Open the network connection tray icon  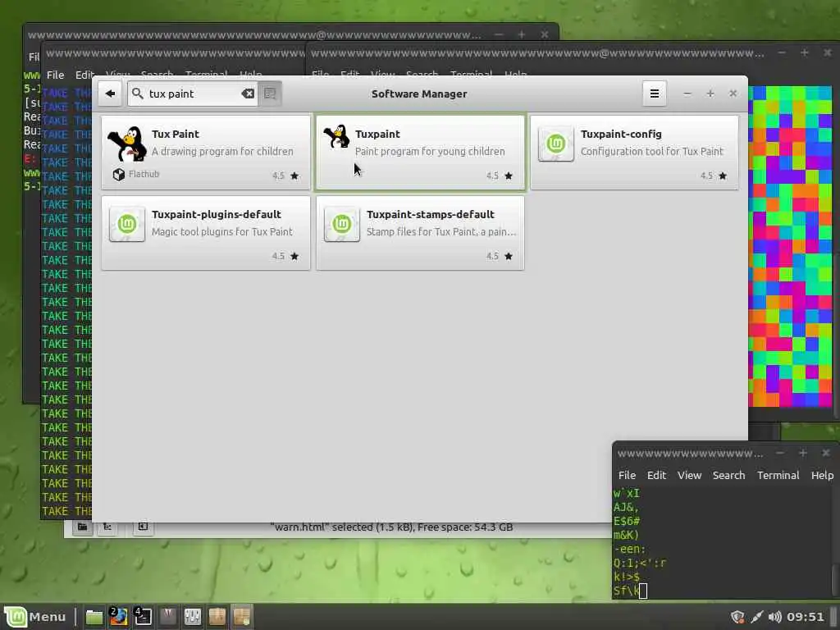(x=756, y=617)
